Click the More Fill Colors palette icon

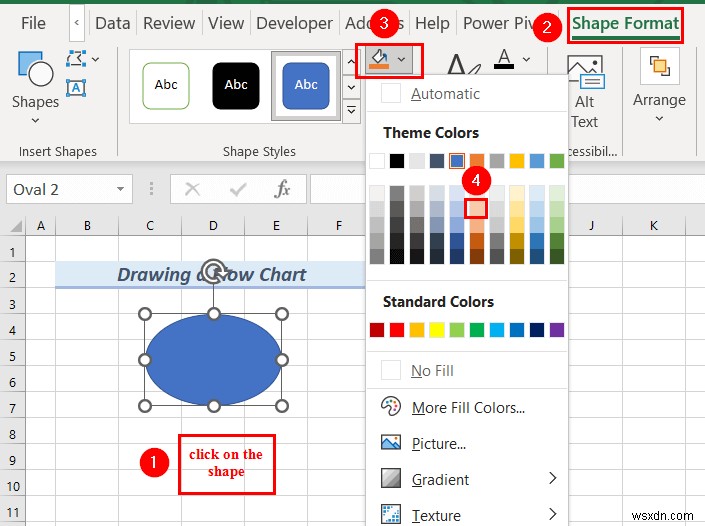coord(391,406)
